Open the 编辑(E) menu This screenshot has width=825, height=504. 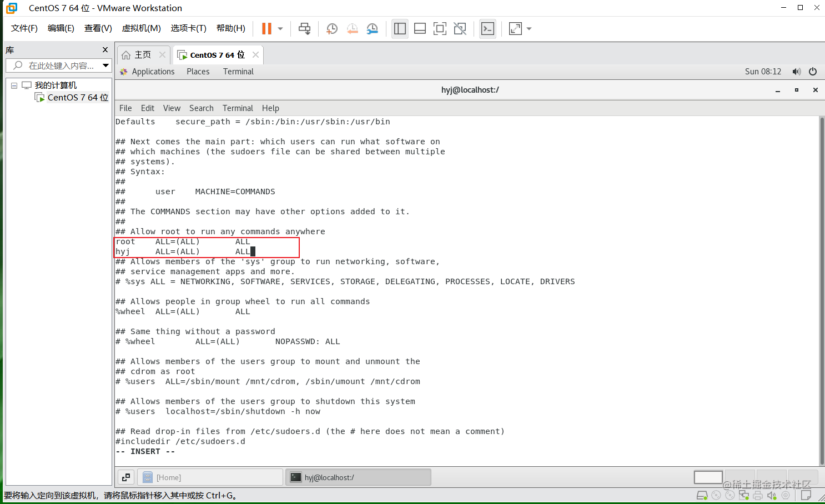[61, 28]
